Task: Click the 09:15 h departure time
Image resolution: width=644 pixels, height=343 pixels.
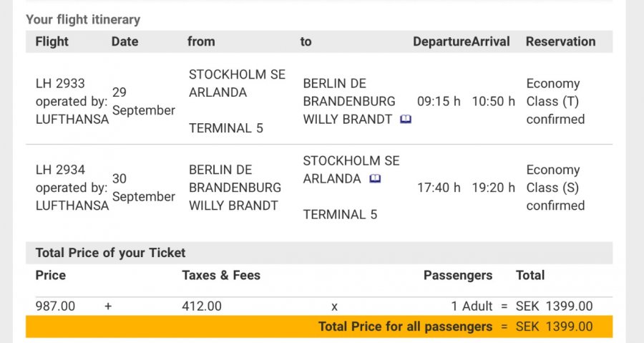Action: 439,102
